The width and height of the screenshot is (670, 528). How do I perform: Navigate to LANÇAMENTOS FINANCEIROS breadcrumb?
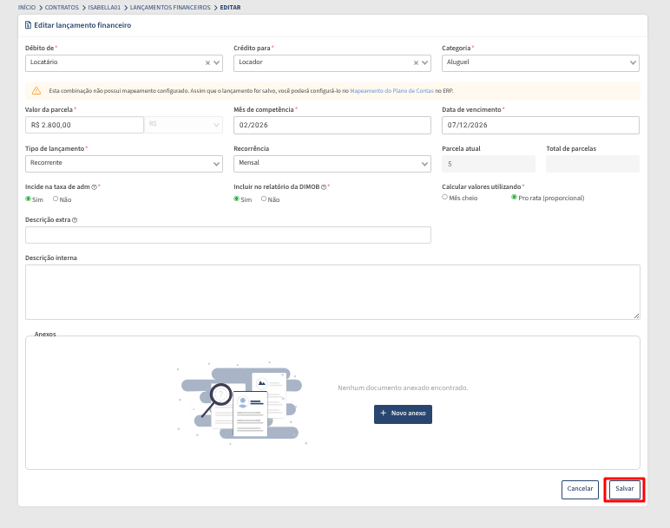tap(170, 7)
